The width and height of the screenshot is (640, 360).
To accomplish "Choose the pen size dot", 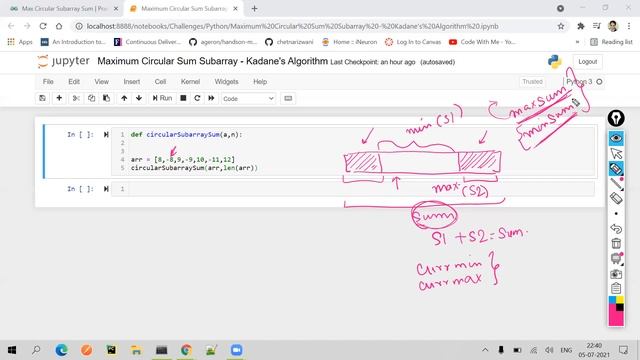I will (x=616, y=213).
